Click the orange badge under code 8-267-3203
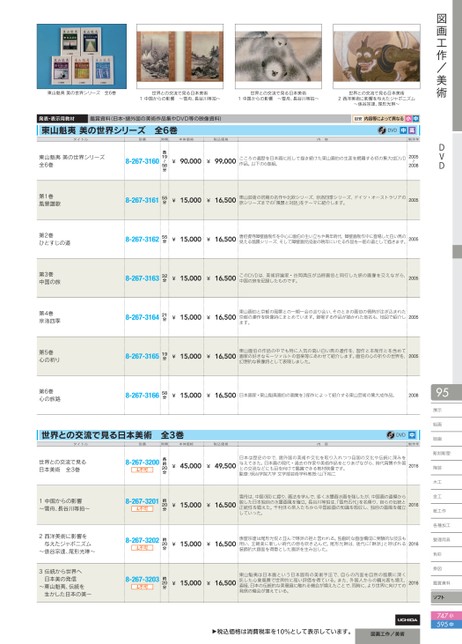 142,586
